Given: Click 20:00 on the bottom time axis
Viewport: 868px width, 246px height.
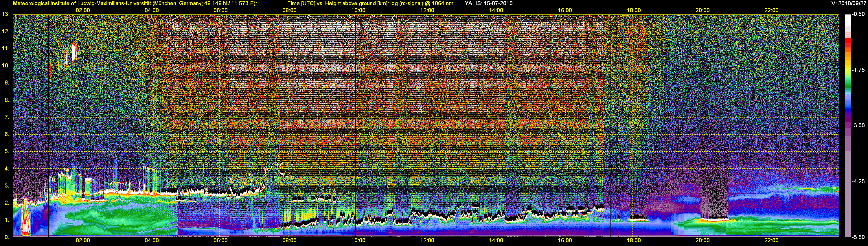Looking at the screenshot, I should [x=703, y=240].
